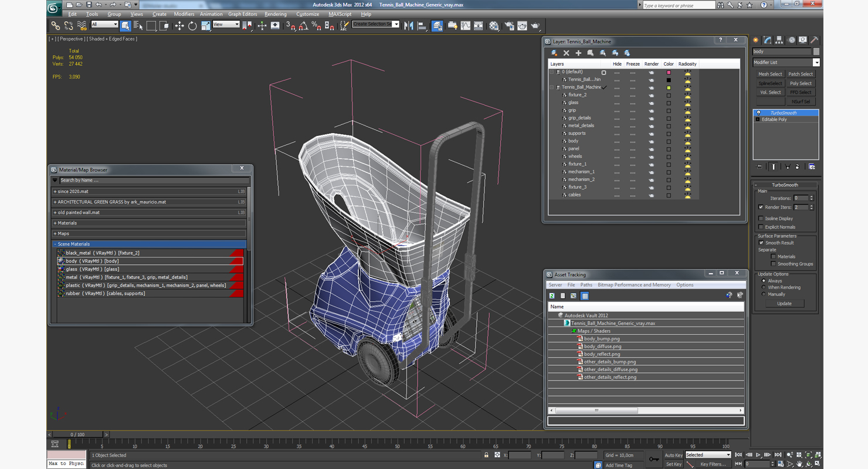
Task: Click the color swatch for default layer
Action: tap(669, 72)
